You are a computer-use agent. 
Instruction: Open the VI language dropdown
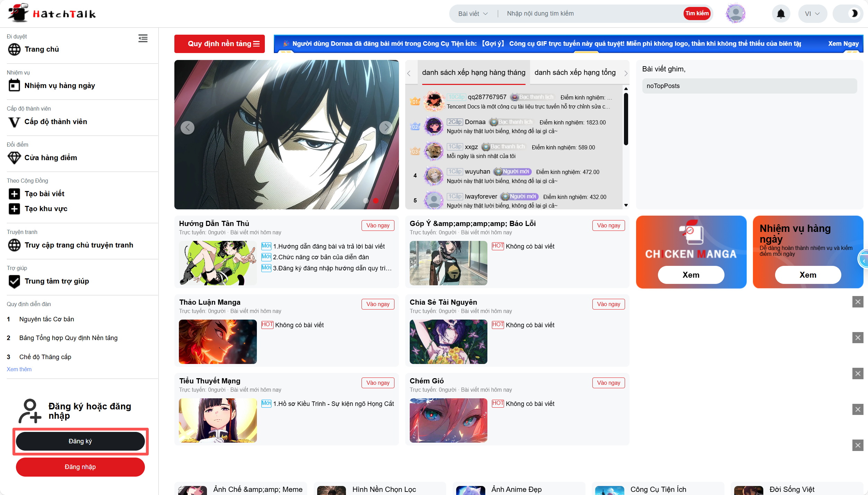pyautogui.click(x=812, y=14)
